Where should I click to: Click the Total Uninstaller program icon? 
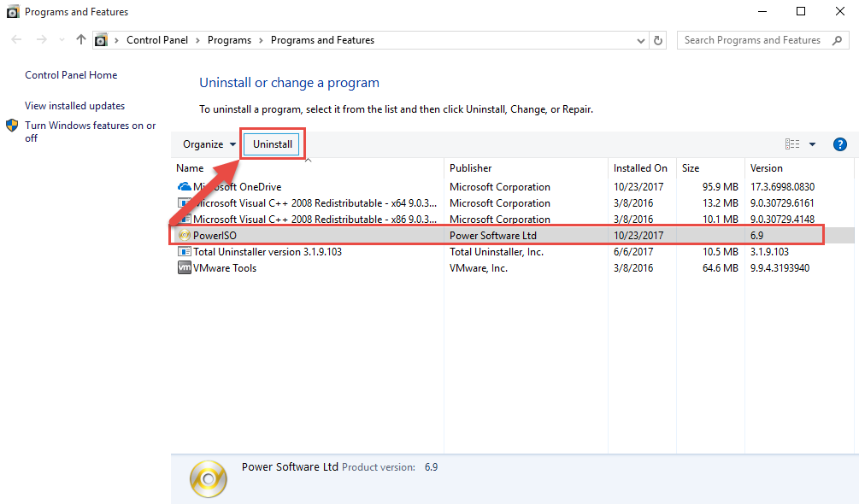(x=185, y=251)
